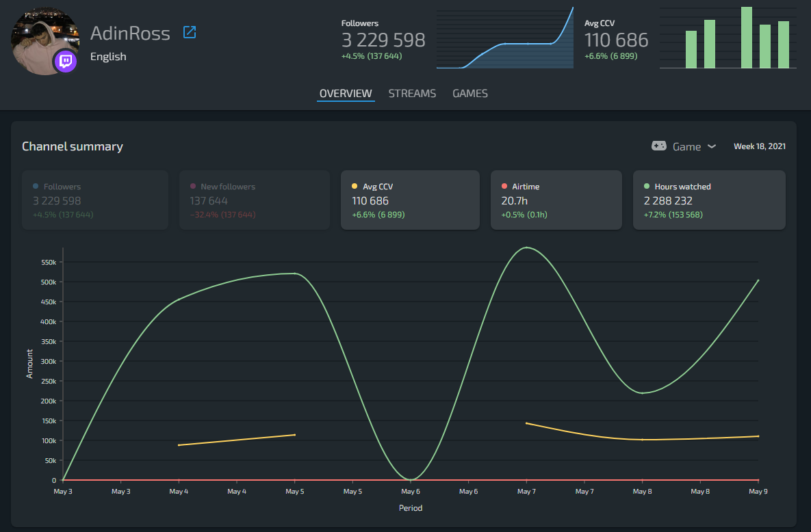This screenshot has height=532, width=811.
Task: Click the 550k y-axis label
Action: pyautogui.click(x=49, y=262)
